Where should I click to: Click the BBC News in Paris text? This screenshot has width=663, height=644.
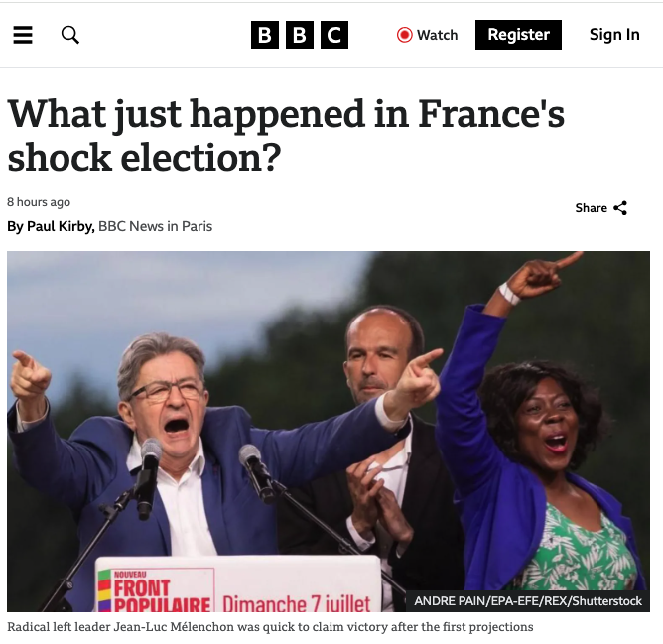point(155,226)
